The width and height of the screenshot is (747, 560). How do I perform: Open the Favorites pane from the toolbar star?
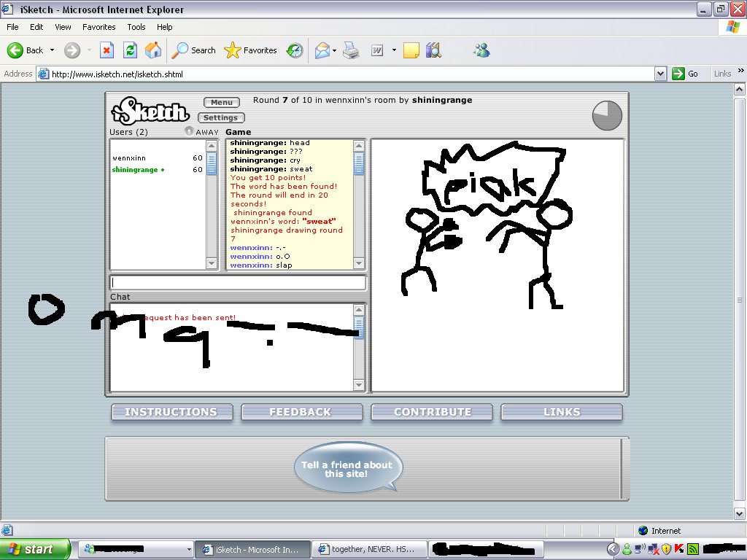tap(251, 50)
